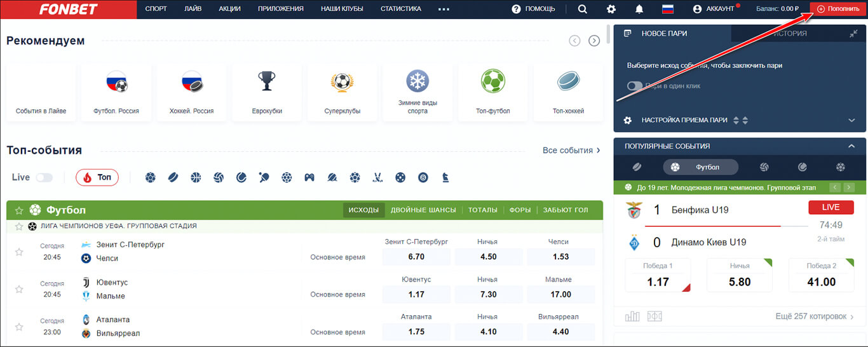Screen dimensions: 868x347
Task: Open the ПОМОЩЬ help link
Action: tap(533, 9)
